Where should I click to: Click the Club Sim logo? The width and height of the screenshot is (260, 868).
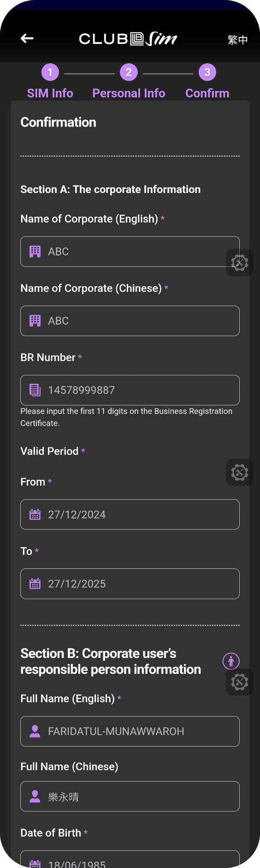128,39
